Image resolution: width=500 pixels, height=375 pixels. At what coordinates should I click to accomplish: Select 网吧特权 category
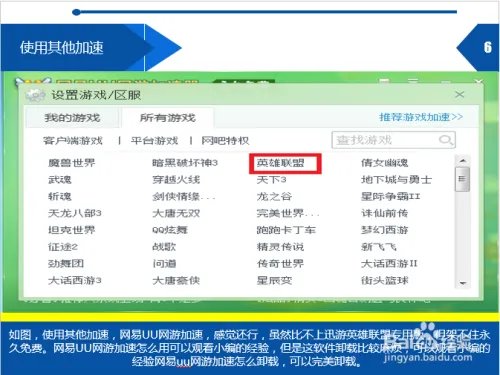point(225,141)
